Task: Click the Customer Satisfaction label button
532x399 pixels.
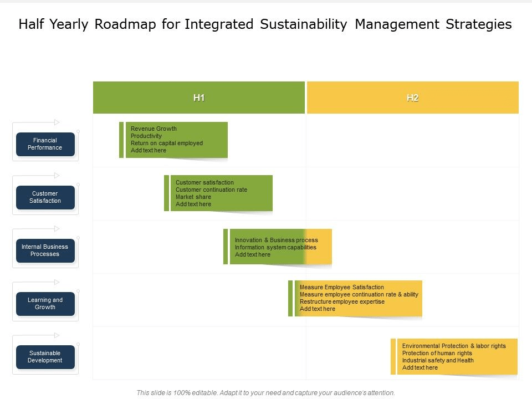Action: pyautogui.click(x=45, y=197)
